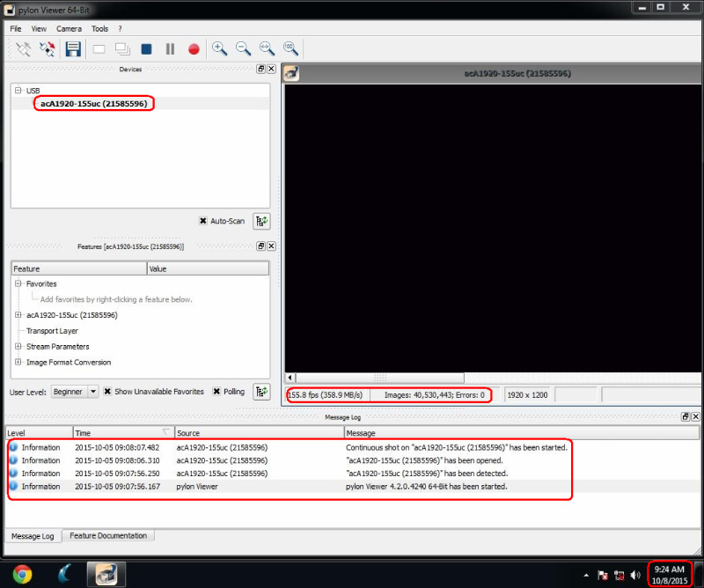Click the Zoom In magnifier
This screenshot has width=704, height=588.
[x=219, y=49]
